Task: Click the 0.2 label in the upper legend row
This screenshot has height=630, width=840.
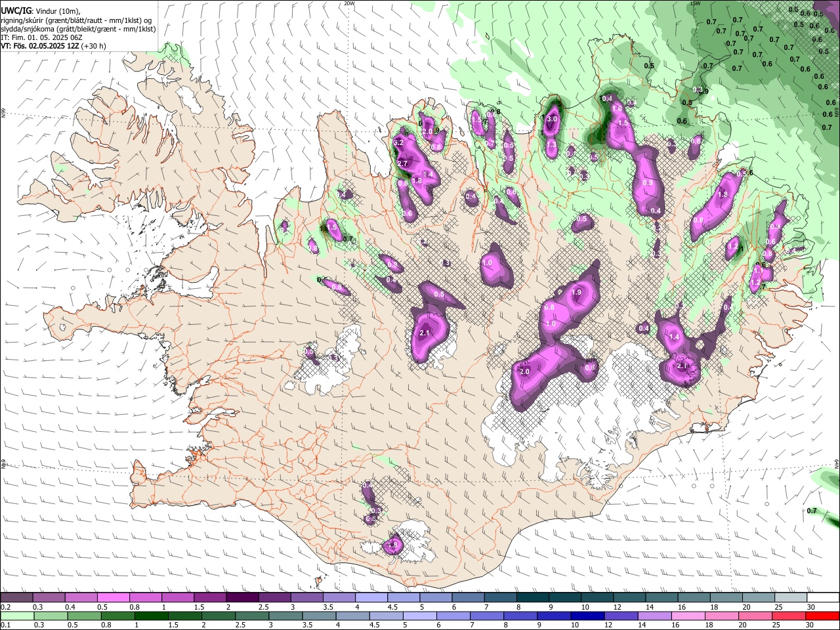Action: click(5, 607)
